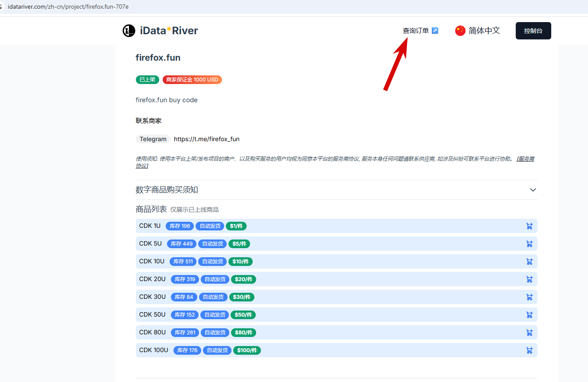
Task: Open the external link icon beside 查询订单
Action: [435, 31]
